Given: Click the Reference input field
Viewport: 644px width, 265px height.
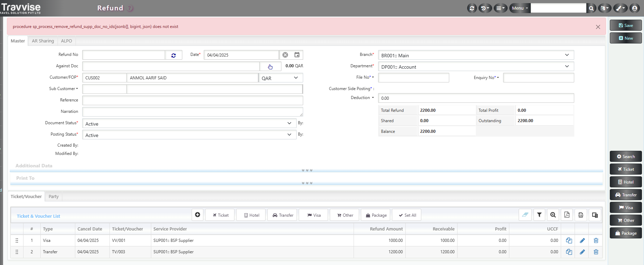Looking at the screenshot, I should (193, 100).
